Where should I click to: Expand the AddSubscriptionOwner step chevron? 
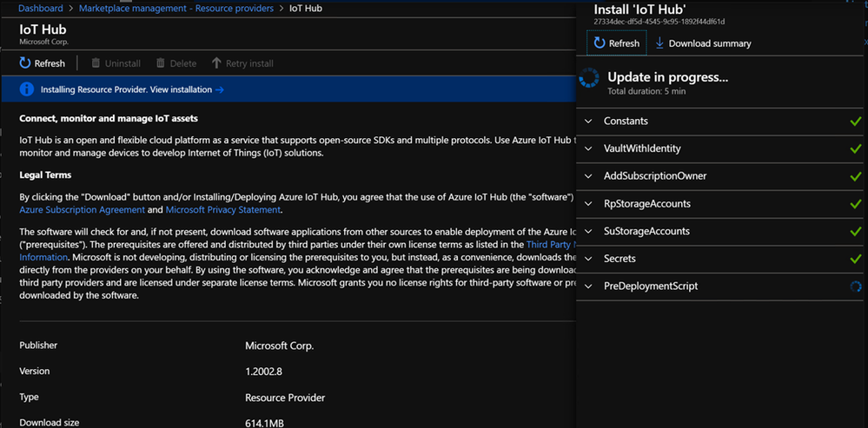pos(588,176)
